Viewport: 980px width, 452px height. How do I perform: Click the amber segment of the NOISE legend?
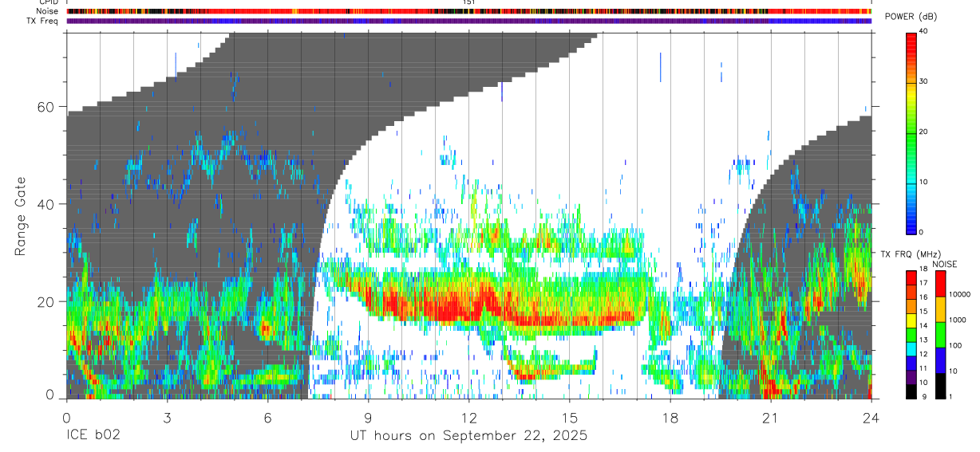coord(941,309)
